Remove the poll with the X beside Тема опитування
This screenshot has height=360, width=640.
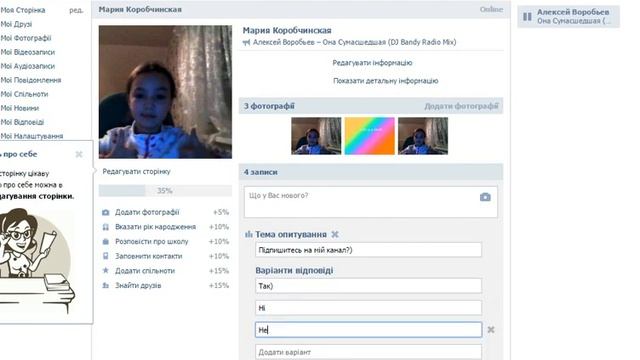click(x=335, y=234)
